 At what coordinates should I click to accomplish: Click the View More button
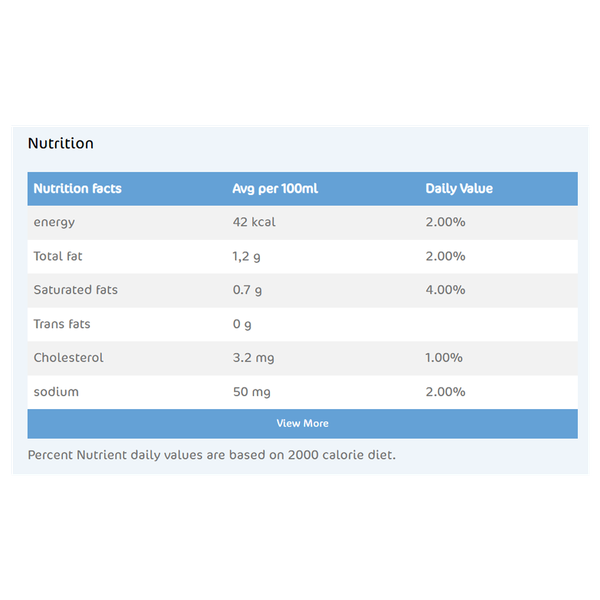point(302,423)
